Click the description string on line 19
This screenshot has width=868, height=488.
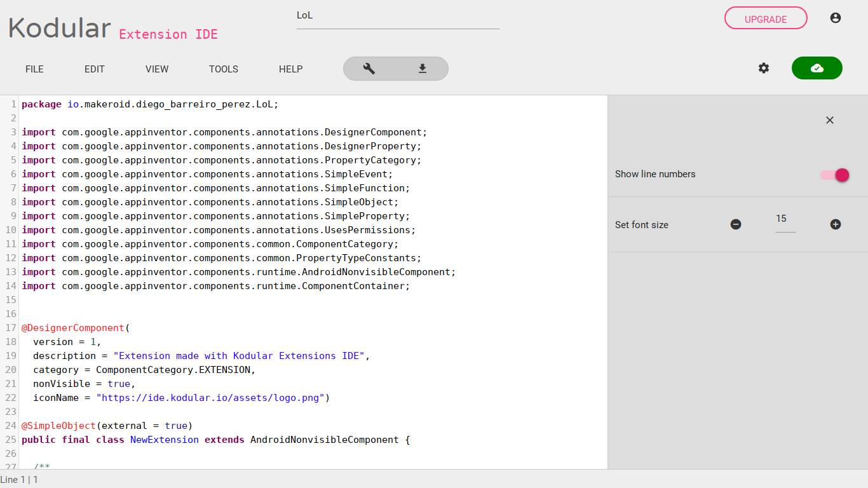coord(239,356)
